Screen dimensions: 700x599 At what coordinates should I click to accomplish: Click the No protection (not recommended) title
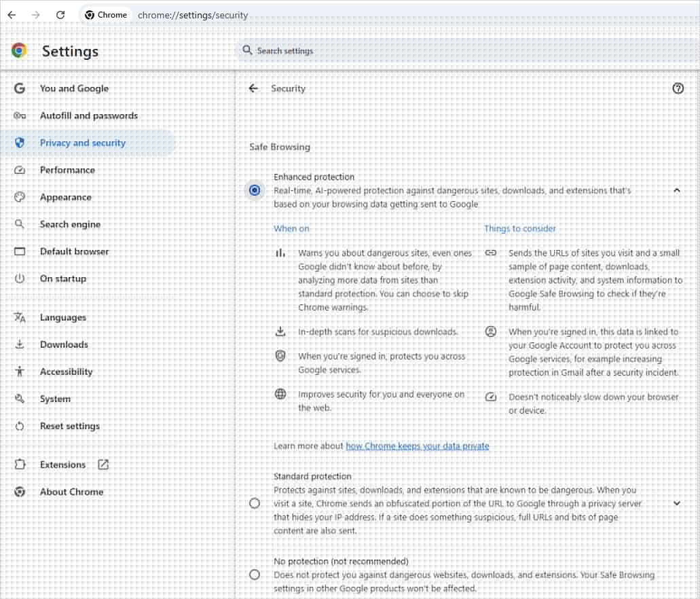point(341,561)
